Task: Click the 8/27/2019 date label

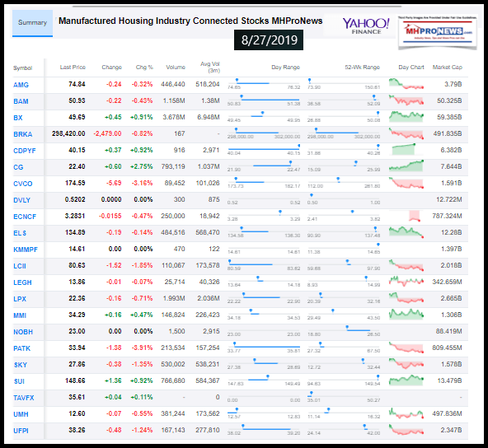Action: [269, 40]
